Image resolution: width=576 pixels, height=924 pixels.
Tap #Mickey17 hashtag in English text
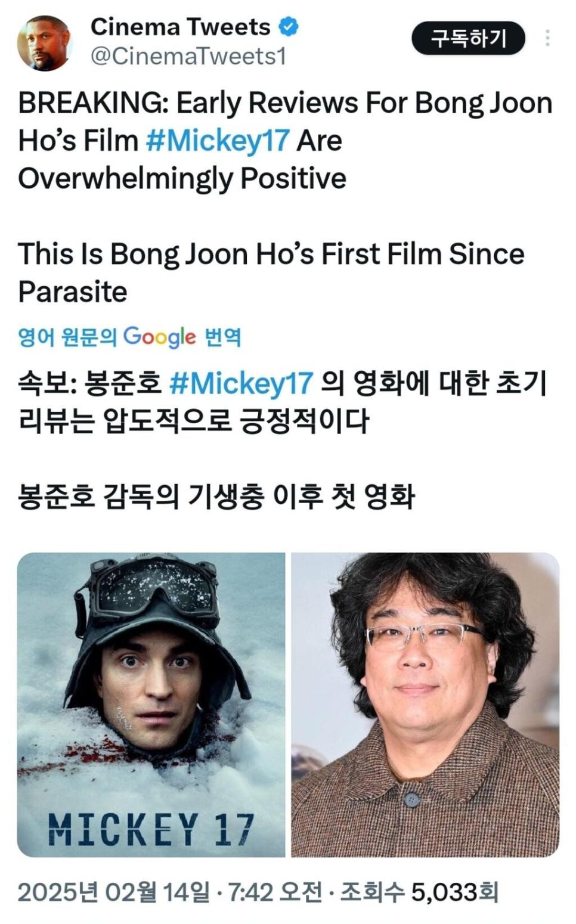pos(218,141)
